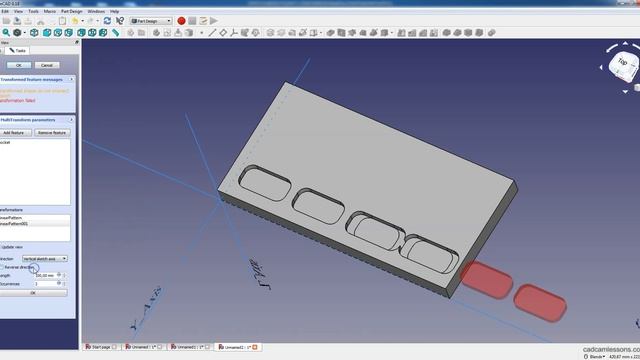
Task: Open the Direction vertical sketch axis dropdown
Action: (x=45, y=259)
